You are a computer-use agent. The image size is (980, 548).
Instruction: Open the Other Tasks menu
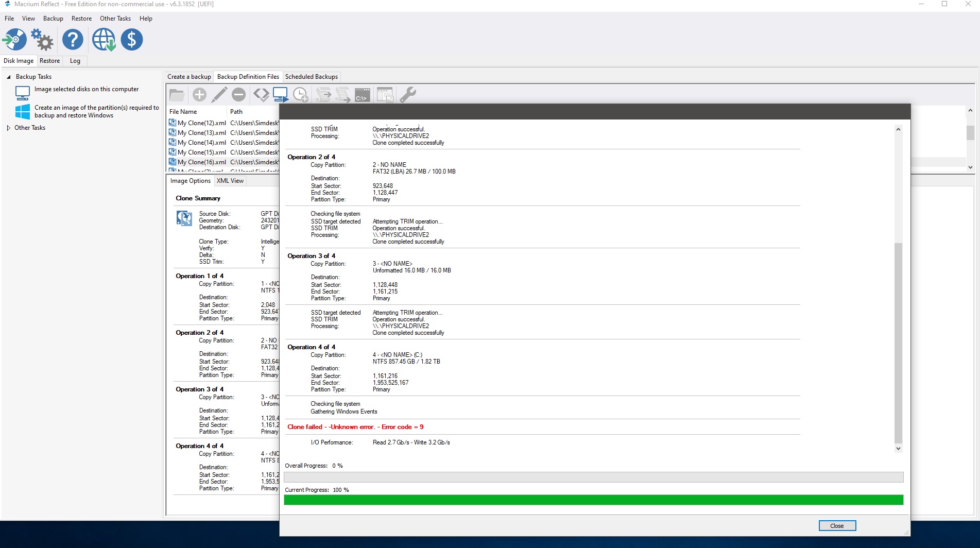[x=115, y=19]
